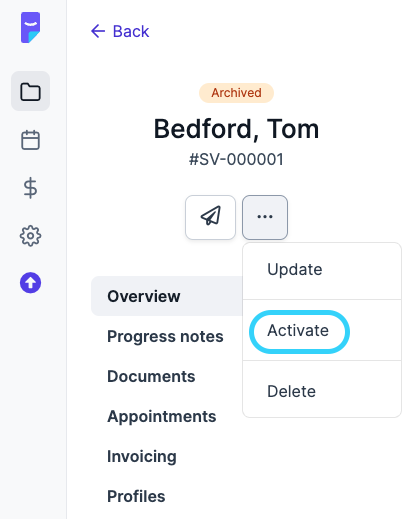Open the Profiles tab
This screenshot has width=406, height=519.
[x=136, y=496]
